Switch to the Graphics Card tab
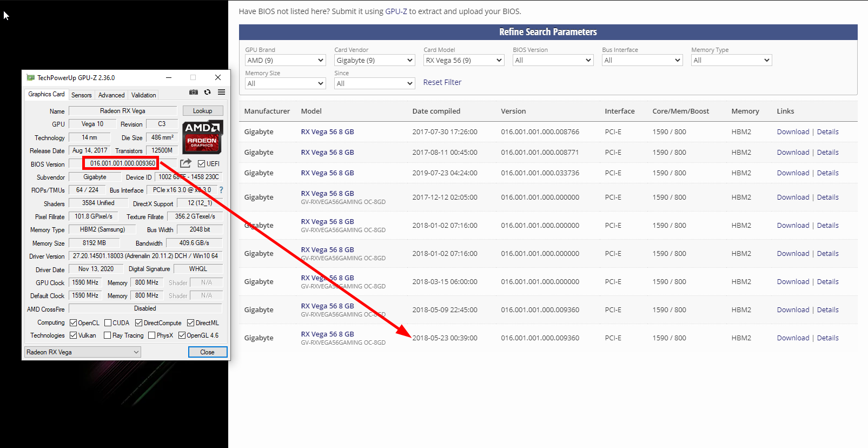This screenshot has width=868, height=448. [x=47, y=94]
